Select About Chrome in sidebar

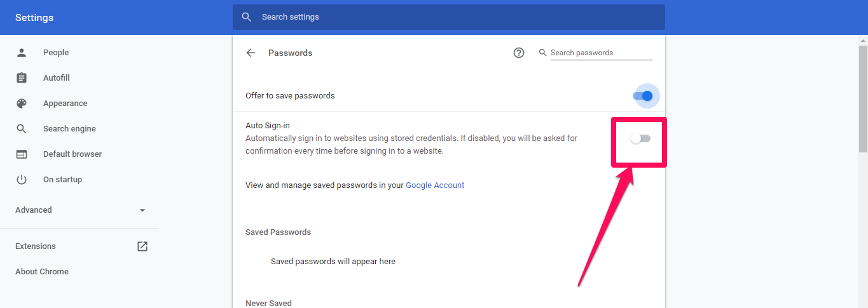[x=42, y=272]
